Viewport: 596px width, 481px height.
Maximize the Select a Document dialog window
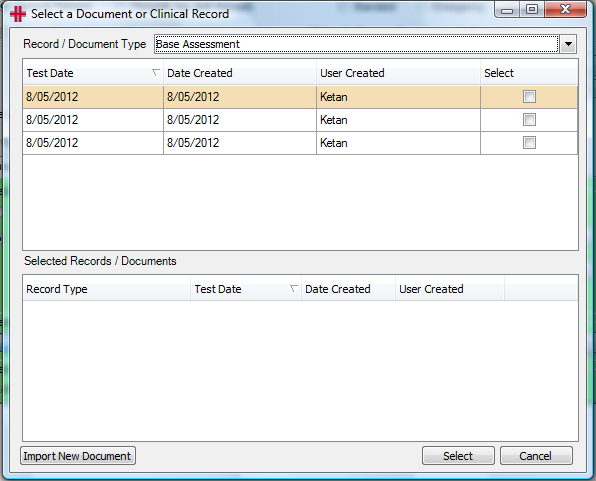tap(532, 10)
